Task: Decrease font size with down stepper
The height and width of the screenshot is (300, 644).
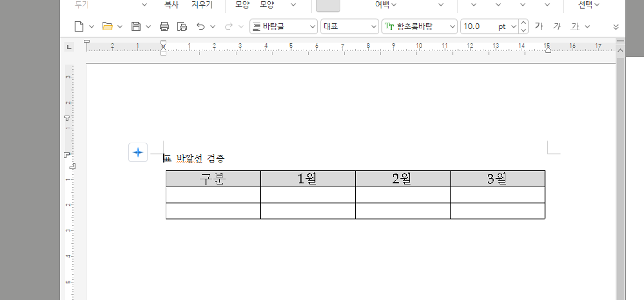Action: pos(523,30)
